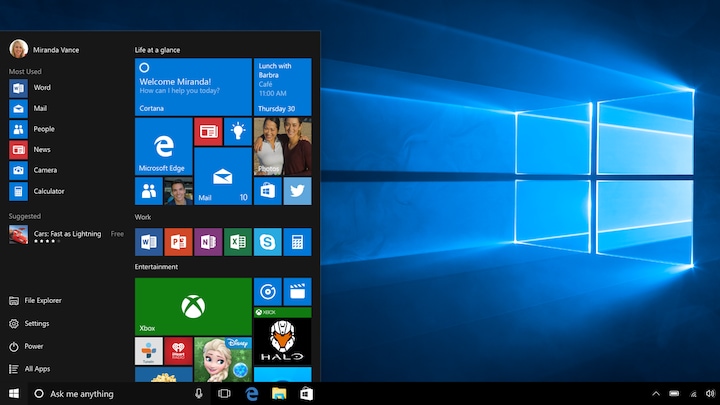Open the Mail tile showing 10

click(x=223, y=176)
